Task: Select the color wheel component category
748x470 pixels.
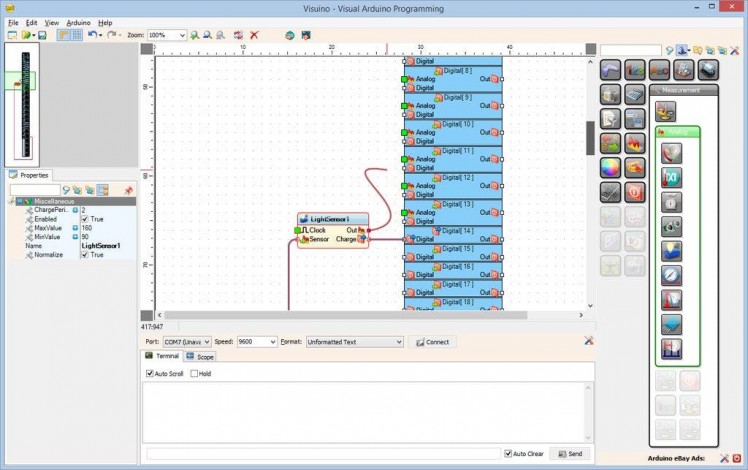Action: click(610, 167)
